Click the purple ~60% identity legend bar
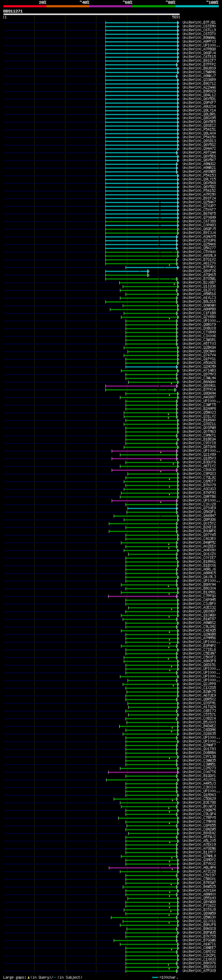This screenshot has width=222, height=980. 111,6
